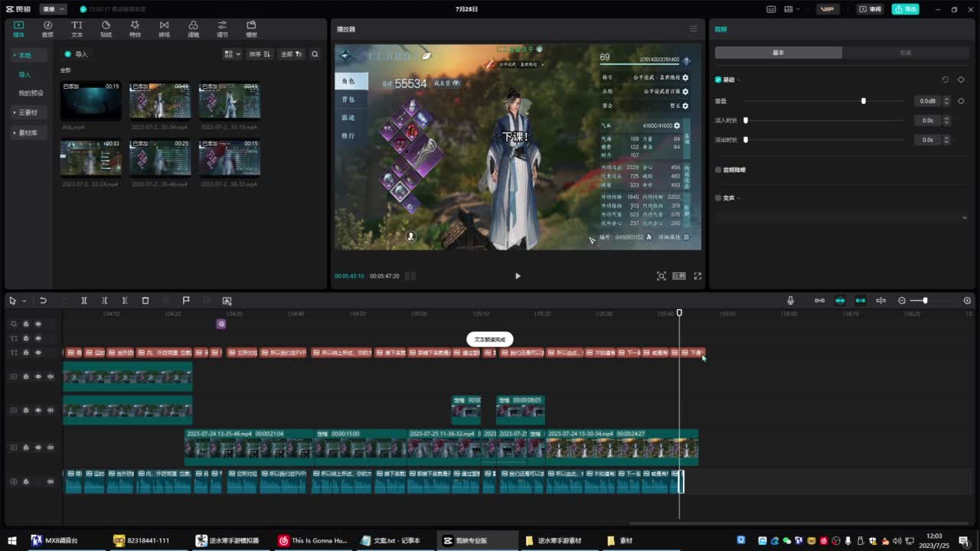
Task: Click the teal 导出 export button
Action: point(906,9)
